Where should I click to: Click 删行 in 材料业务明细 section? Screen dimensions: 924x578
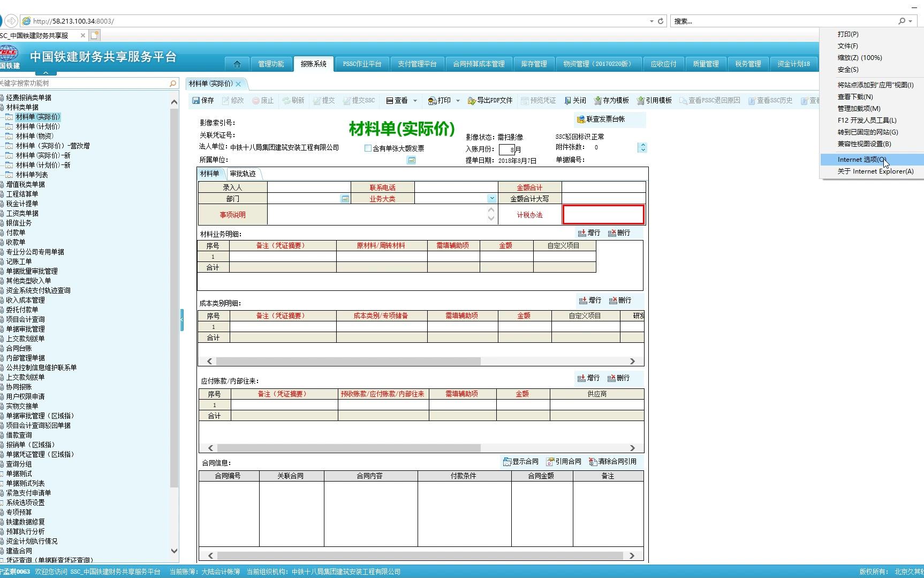click(x=619, y=232)
